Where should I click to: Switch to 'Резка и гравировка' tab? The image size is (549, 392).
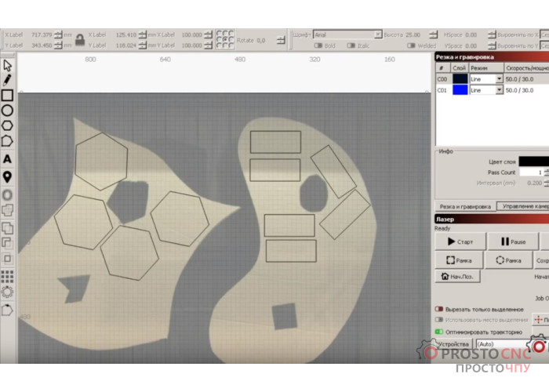[x=464, y=206]
